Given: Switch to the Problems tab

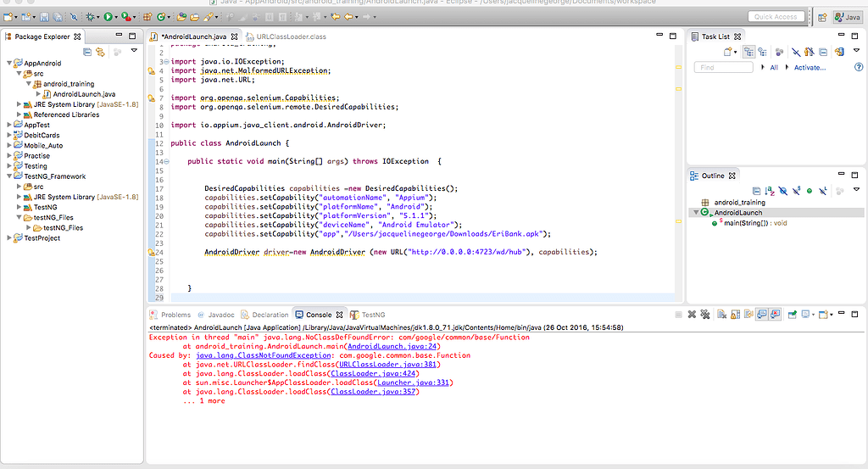Looking at the screenshot, I should click(x=170, y=315).
